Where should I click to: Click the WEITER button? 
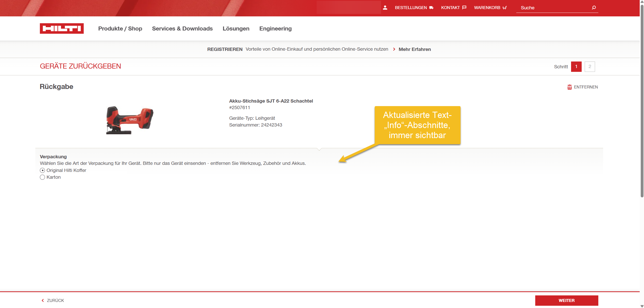[x=567, y=300]
